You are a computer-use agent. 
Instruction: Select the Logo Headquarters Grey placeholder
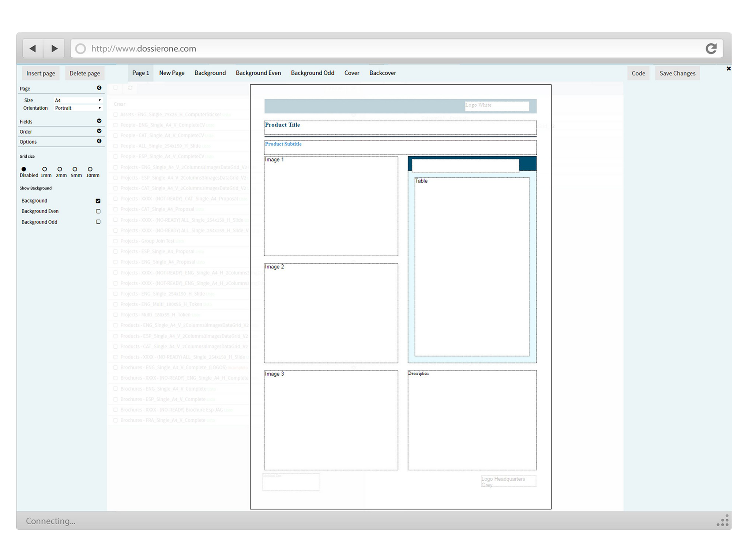508,481
